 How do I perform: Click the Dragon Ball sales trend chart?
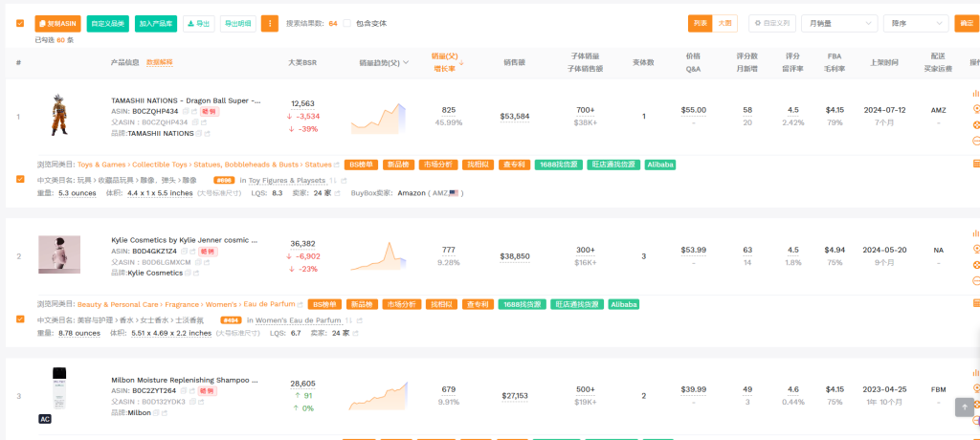coord(378,117)
